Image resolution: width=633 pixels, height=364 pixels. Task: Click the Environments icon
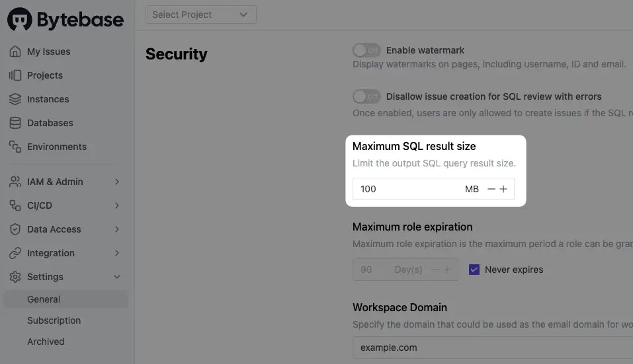(15, 147)
